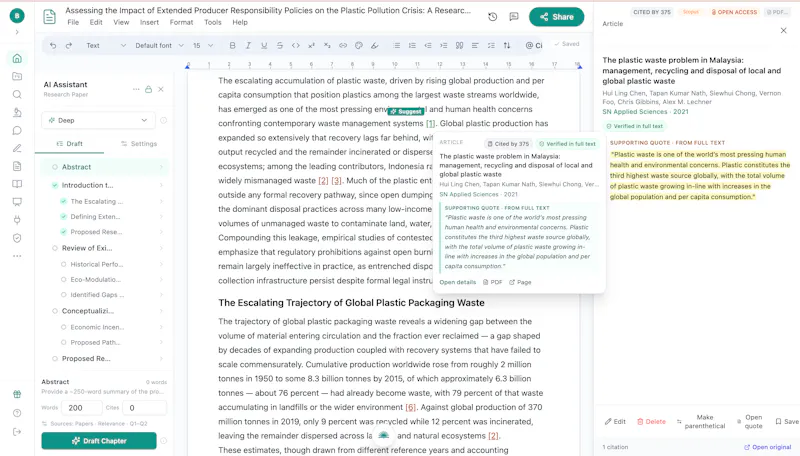Insert a bulleted list
The width and height of the screenshot is (800, 456).
pos(396,45)
